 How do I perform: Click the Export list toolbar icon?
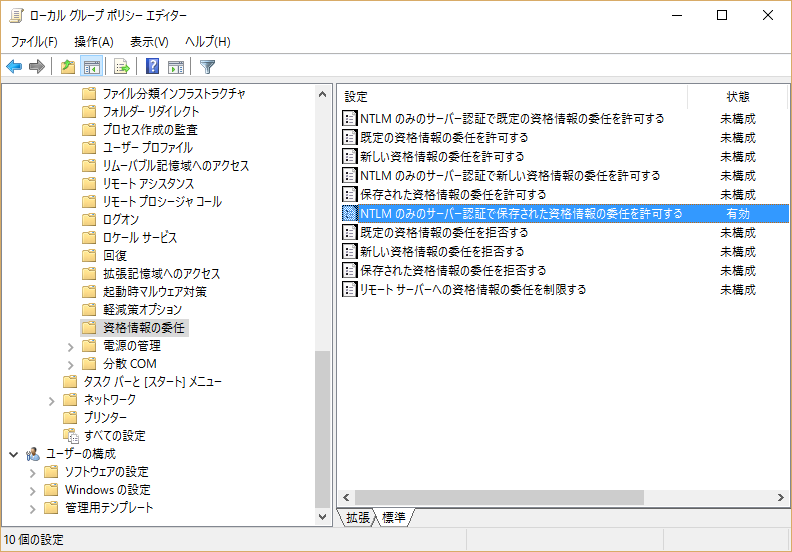point(122,66)
